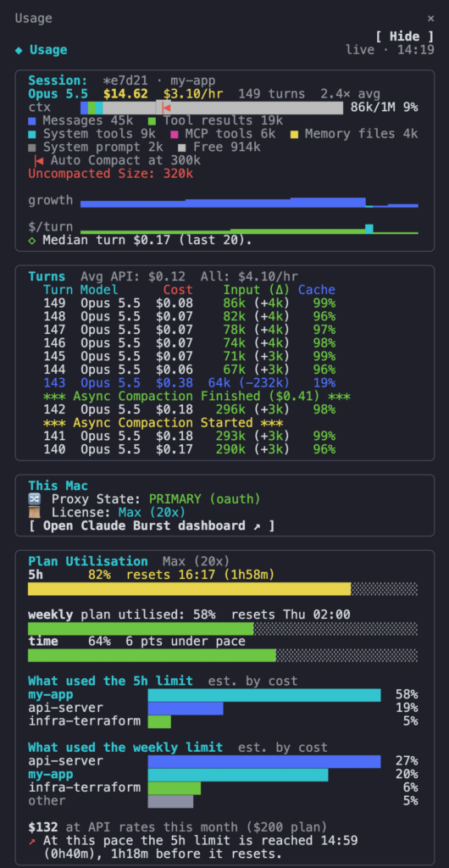449x868 pixels.
Task: Click the This Mac heading
Action: pos(58,486)
